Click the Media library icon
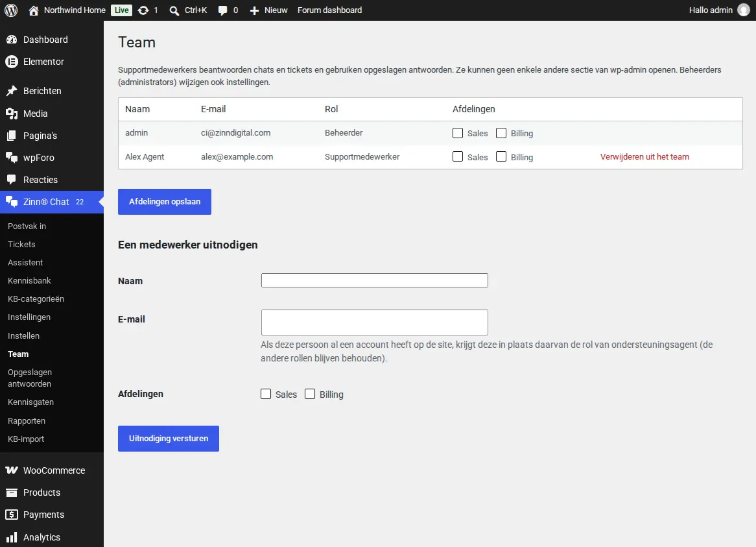Viewport: 756px width, 547px height. (12, 114)
